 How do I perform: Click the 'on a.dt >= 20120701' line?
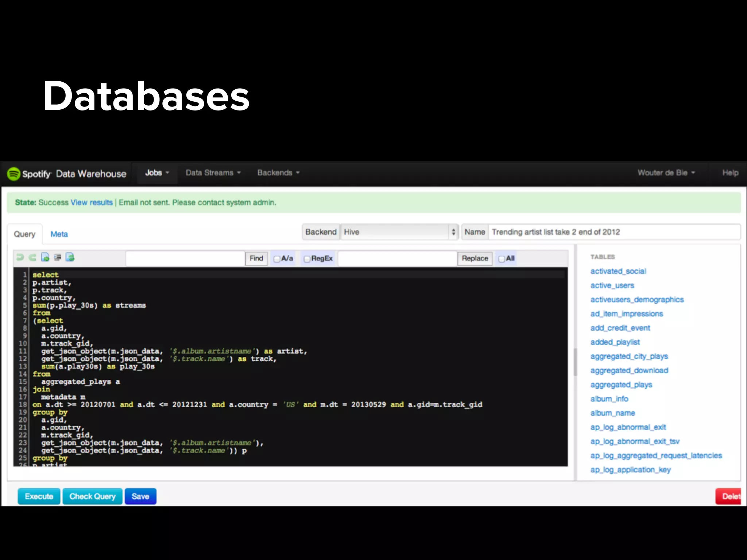click(257, 405)
